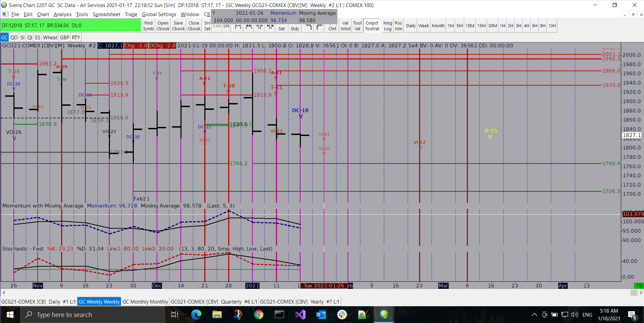The width and height of the screenshot is (644, 323).
Task: Toggle the Cmpct ToolVal button
Action: pyautogui.click(x=372, y=26)
